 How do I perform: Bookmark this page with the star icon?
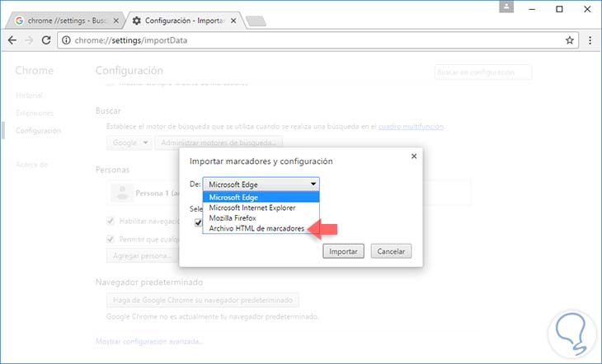point(570,40)
